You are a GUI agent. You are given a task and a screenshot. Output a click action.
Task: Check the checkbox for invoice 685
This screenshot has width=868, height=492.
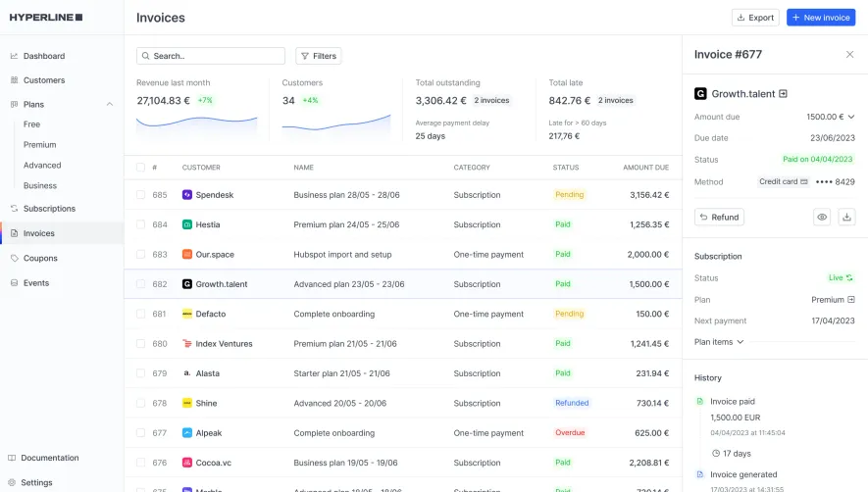pos(140,195)
